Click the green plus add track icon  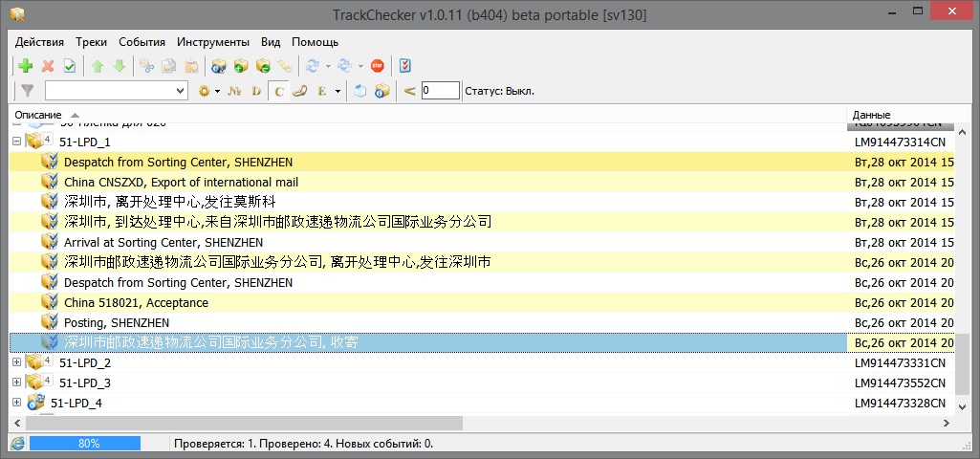tap(26, 66)
